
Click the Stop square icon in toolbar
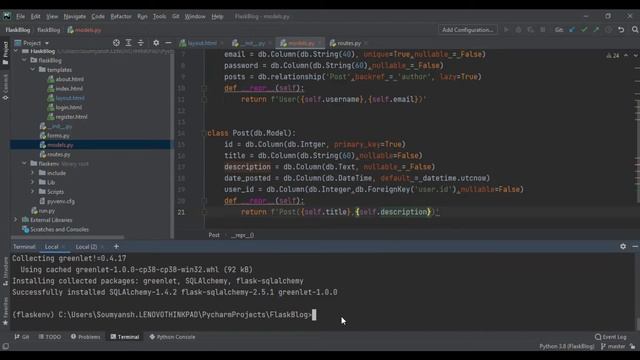coord(542,30)
